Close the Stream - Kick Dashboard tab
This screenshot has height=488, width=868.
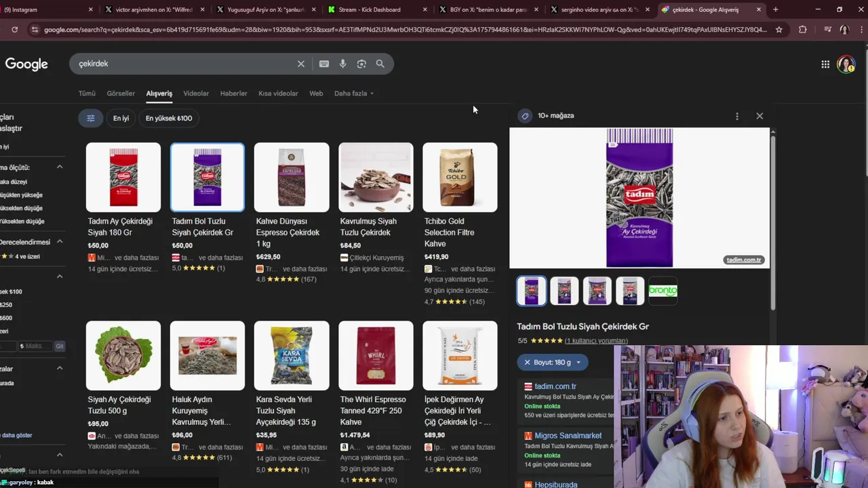[x=425, y=9]
